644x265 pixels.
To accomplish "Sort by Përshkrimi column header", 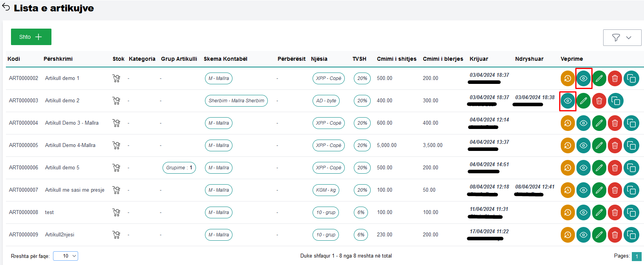I will 58,59.
